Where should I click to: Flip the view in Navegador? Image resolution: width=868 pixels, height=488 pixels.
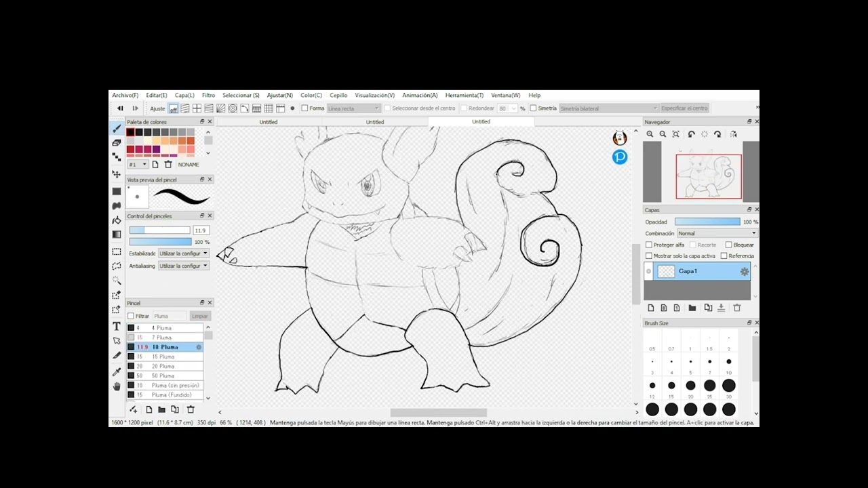pyautogui.click(x=733, y=134)
